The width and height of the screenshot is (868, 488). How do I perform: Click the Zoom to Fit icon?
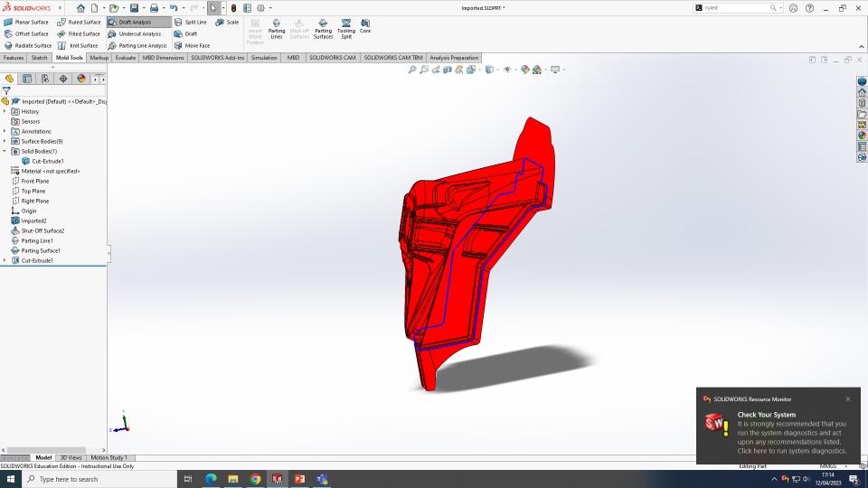[x=412, y=70]
